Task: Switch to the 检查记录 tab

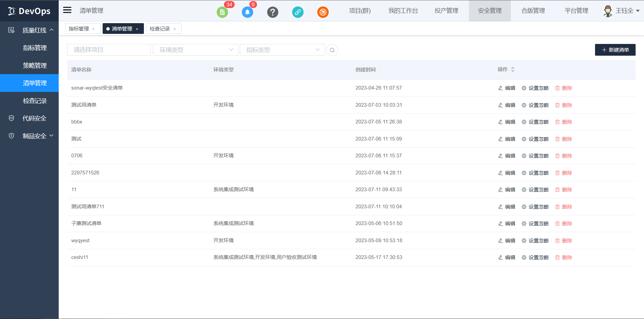Action: tap(160, 29)
